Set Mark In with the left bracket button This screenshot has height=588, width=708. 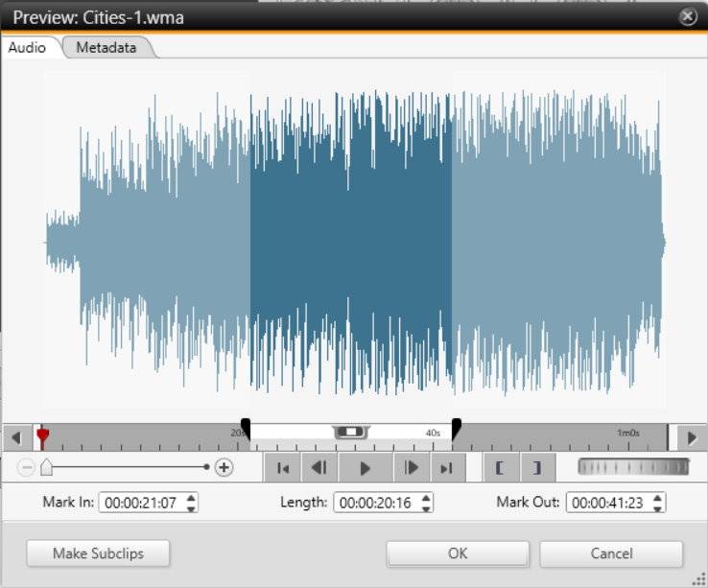click(x=500, y=468)
